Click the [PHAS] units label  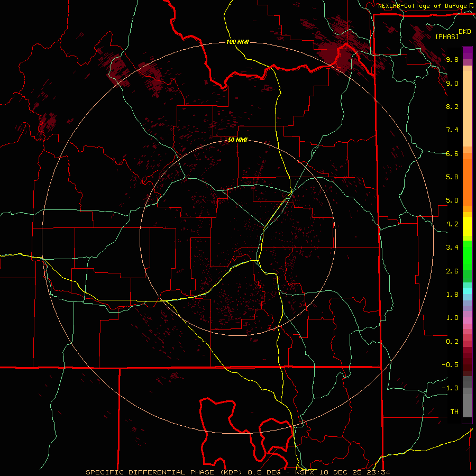coord(447,36)
